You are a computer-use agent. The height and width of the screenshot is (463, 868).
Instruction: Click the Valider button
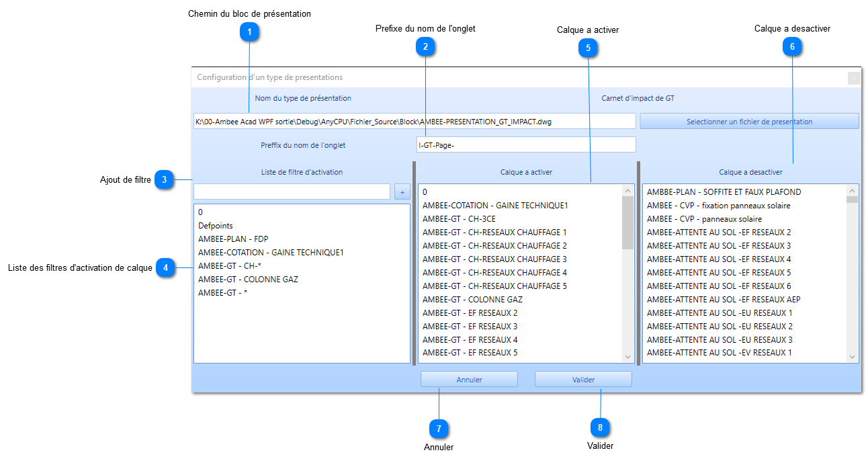point(583,380)
